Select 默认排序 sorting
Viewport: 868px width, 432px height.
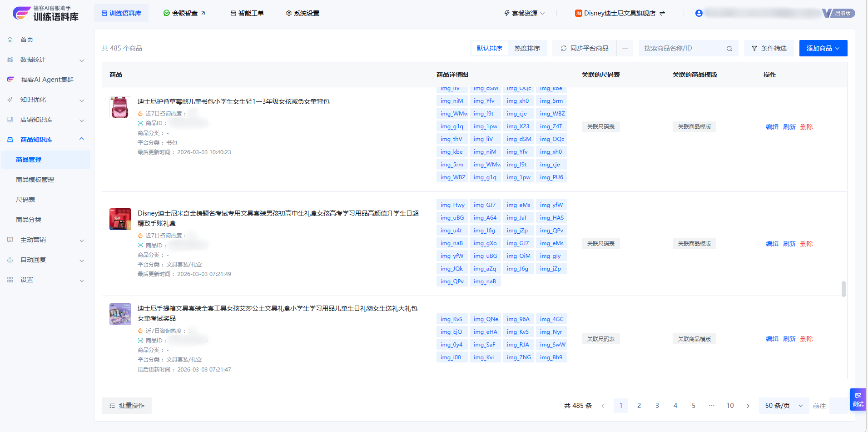(x=490, y=48)
